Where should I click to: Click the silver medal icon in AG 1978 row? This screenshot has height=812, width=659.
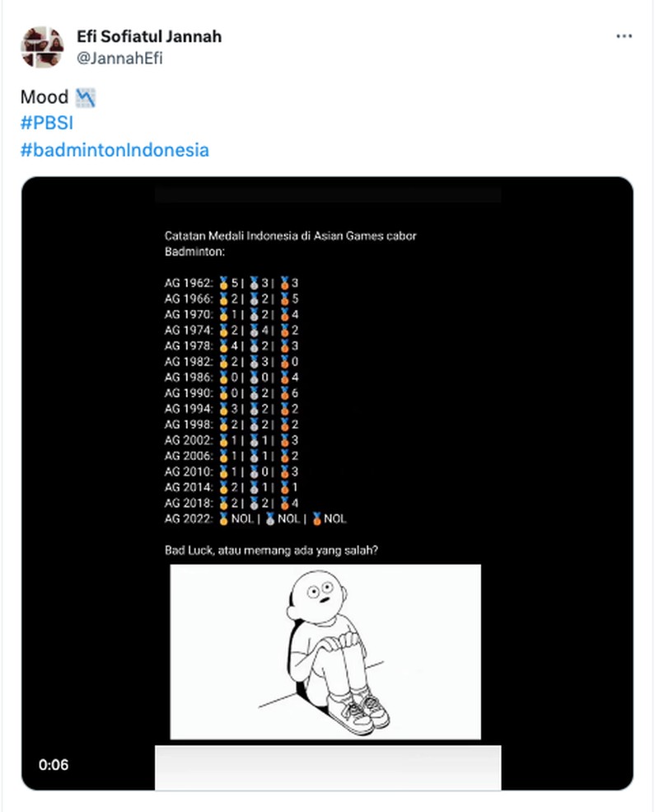(x=253, y=345)
